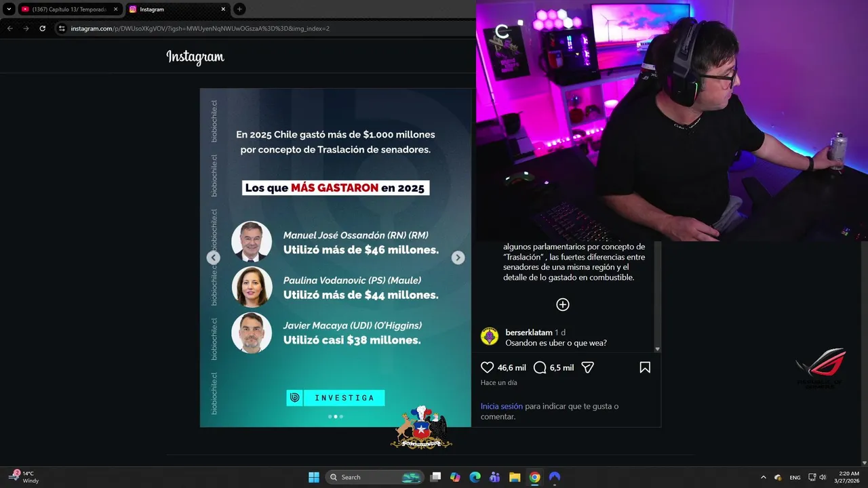Open the blue app right of Chrome on taskbar
Image resolution: width=868 pixels, height=488 pixels.
click(555, 477)
